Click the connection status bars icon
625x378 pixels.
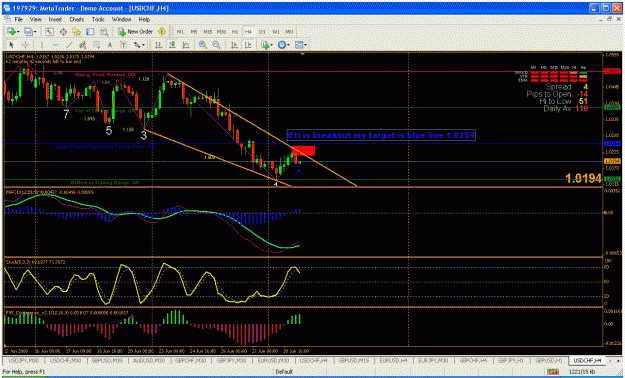[553, 372]
